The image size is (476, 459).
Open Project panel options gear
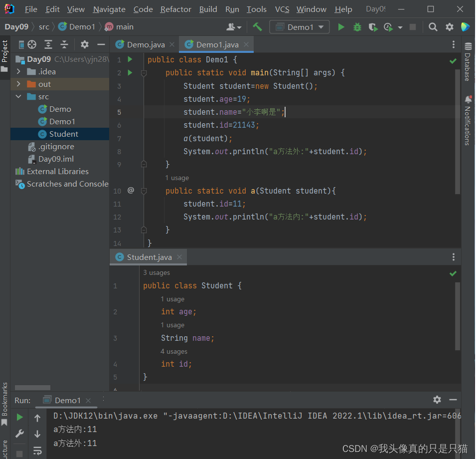pyautogui.click(x=85, y=45)
